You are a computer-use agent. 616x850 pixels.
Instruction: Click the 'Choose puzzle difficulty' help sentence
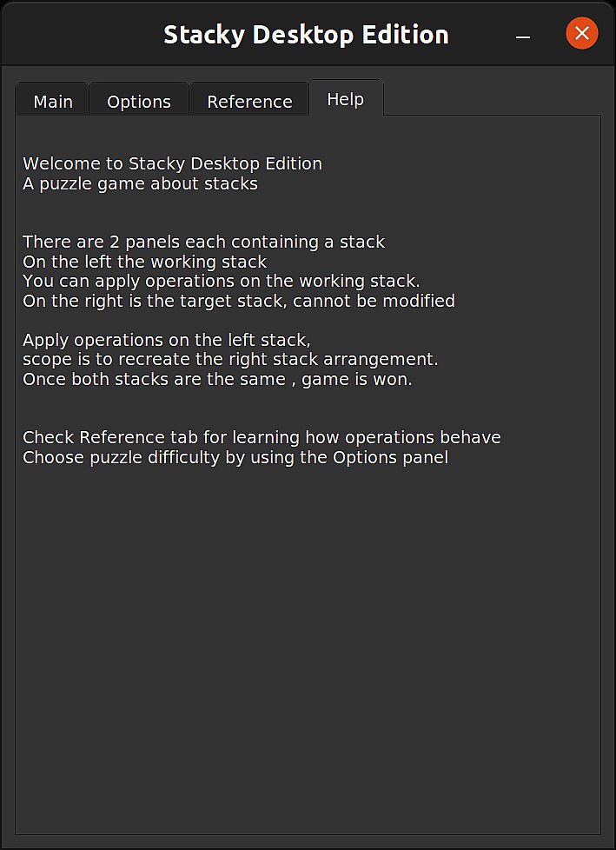(235, 457)
